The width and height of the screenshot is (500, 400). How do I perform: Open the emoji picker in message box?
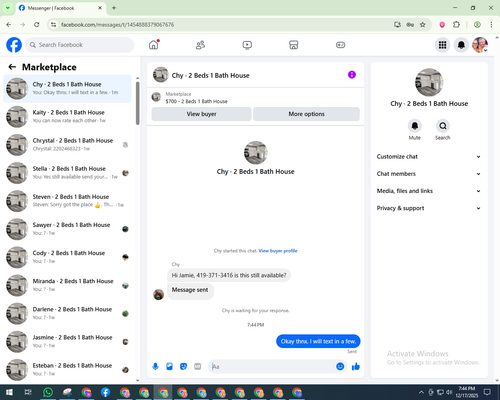pyautogui.click(x=340, y=367)
